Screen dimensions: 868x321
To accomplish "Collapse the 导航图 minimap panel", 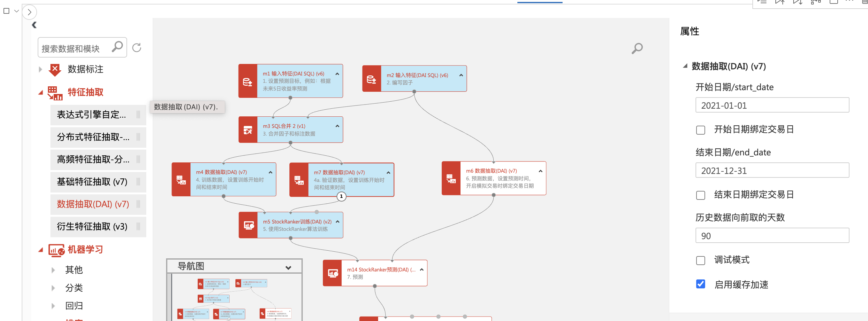I will pos(288,267).
